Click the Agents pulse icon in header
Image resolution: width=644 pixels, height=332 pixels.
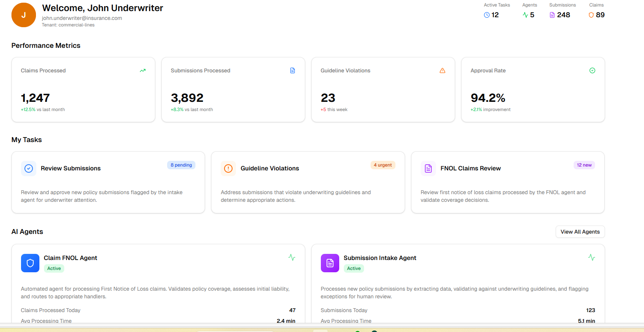(525, 15)
